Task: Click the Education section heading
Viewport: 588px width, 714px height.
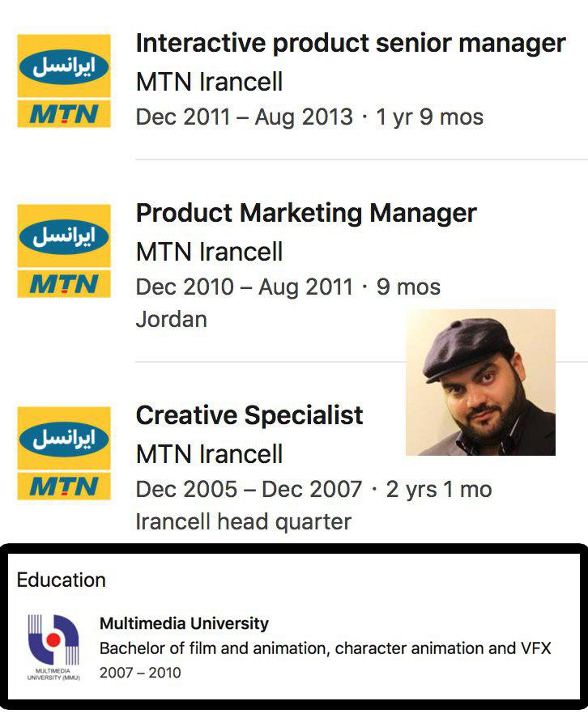Action: [61, 580]
